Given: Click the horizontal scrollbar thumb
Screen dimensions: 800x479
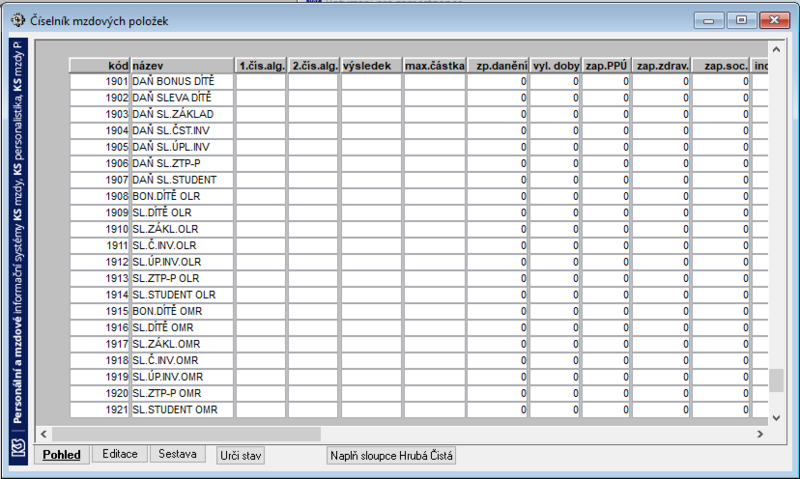Looking at the screenshot, I should click(x=186, y=434).
